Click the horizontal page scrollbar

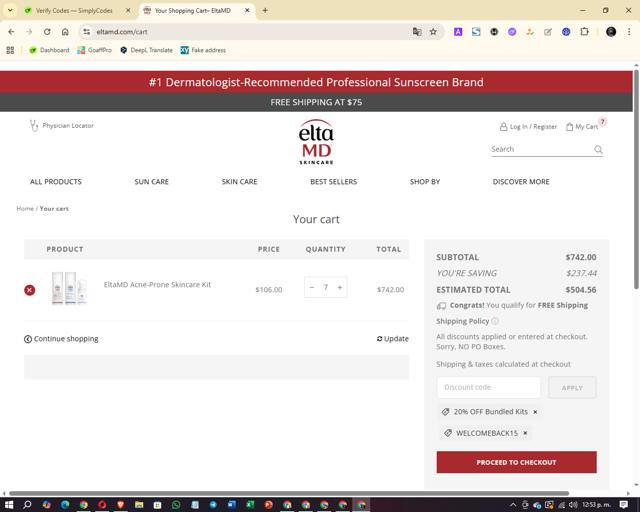pos(289,493)
